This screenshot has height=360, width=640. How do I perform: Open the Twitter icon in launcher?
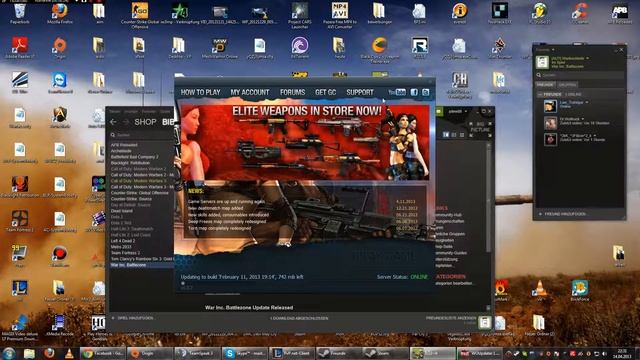coord(426,92)
